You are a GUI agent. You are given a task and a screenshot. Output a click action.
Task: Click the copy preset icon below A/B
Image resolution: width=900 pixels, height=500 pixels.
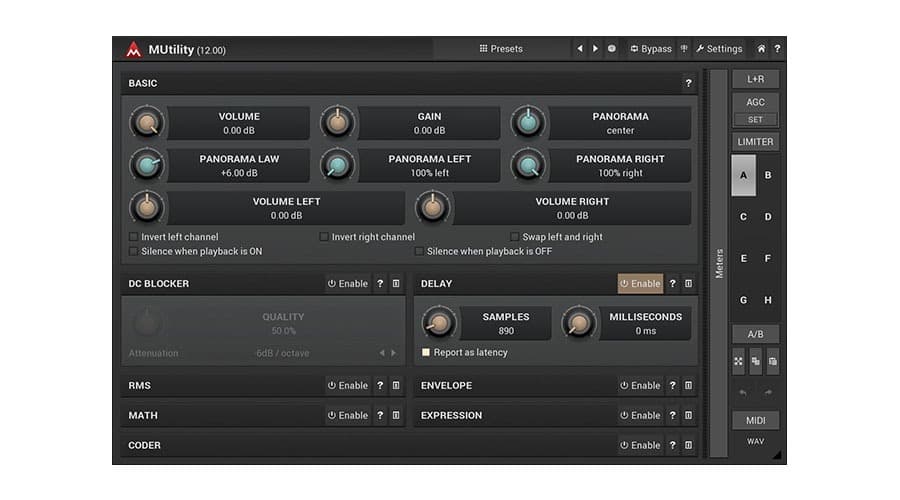pyautogui.click(x=755, y=362)
